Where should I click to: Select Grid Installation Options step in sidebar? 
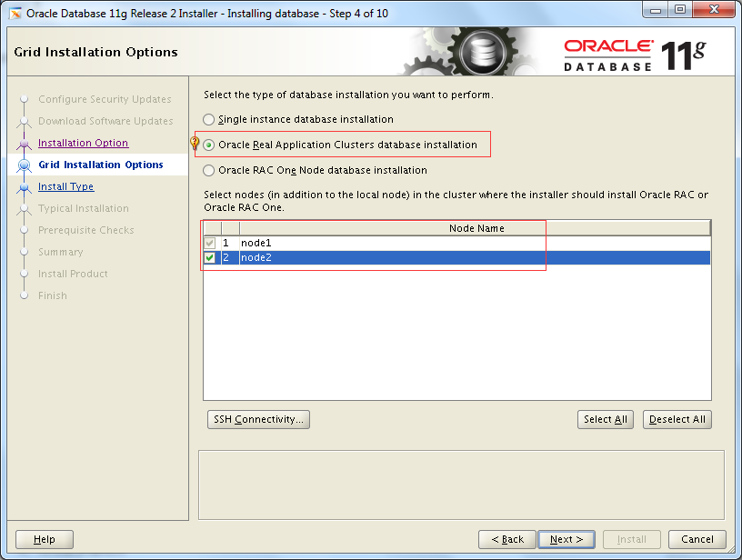tap(101, 165)
